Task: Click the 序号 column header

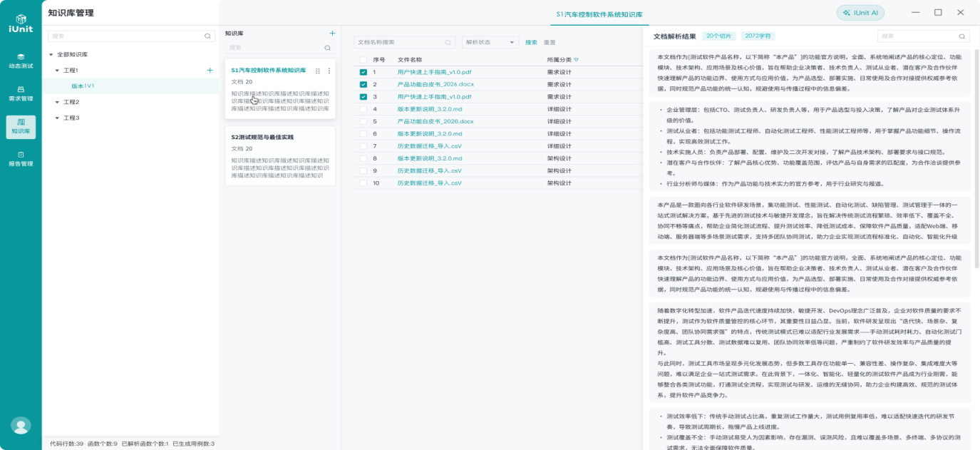Action: coord(379,60)
